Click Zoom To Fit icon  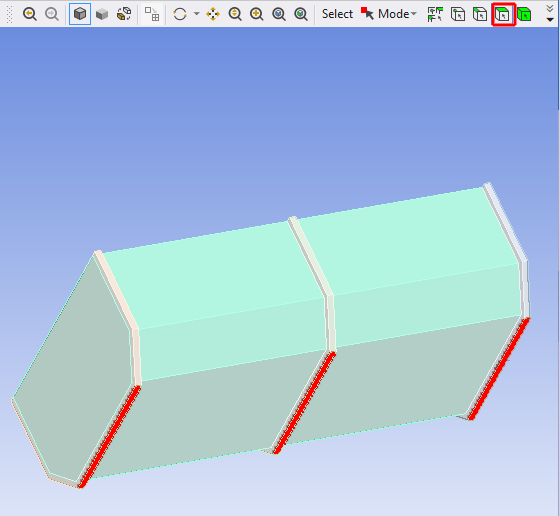279,14
